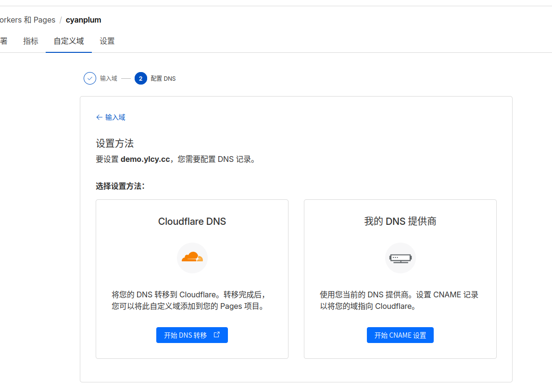The image size is (552, 392).
Task: Click 开始 CNAME 设置 button
Action: (x=400, y=335)
